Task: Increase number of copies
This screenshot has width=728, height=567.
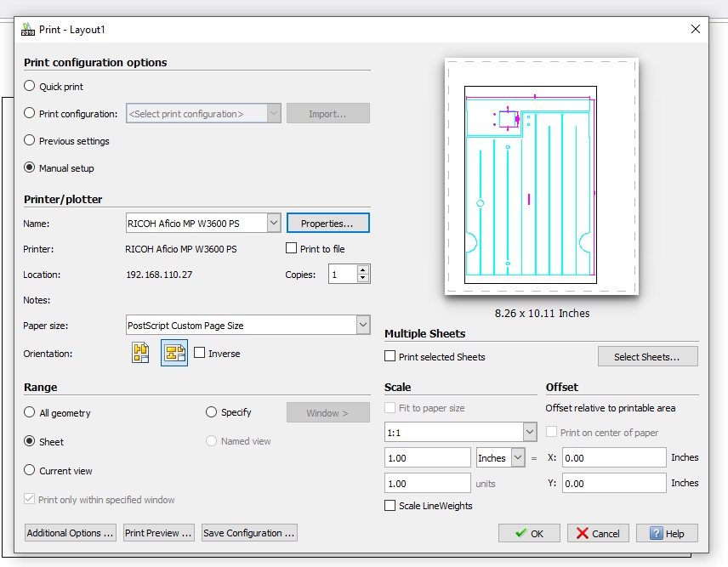Action: [x=363, y=269]
